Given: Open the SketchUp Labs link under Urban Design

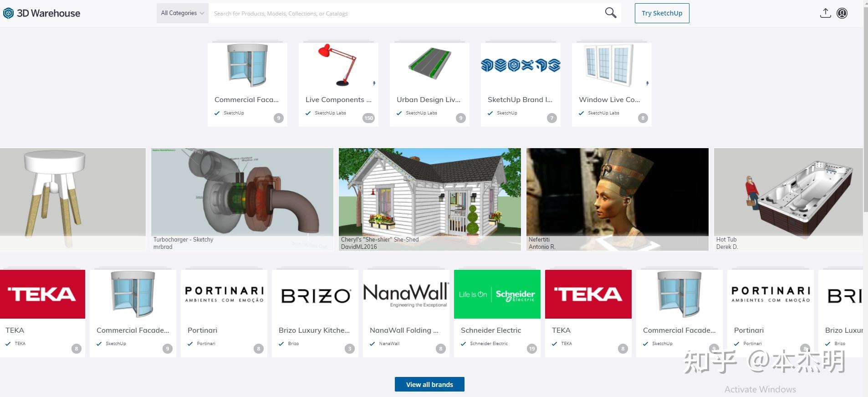Looking at the screenshot, I should tap(421, 113).
